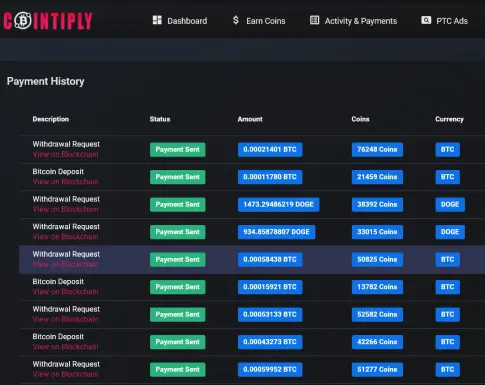Click Payment Sent badge for 51277 Coins row
The height and width of the screenshot is (385, 485).
(178, 370)
